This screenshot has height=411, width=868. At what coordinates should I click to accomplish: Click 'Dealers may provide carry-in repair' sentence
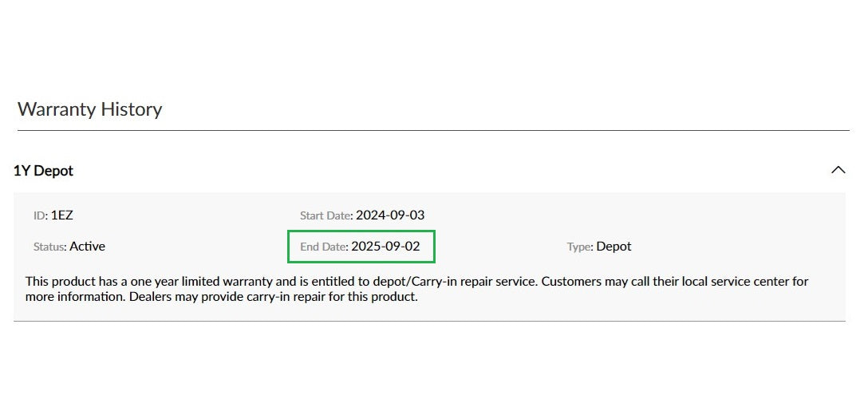coord(243,297)
